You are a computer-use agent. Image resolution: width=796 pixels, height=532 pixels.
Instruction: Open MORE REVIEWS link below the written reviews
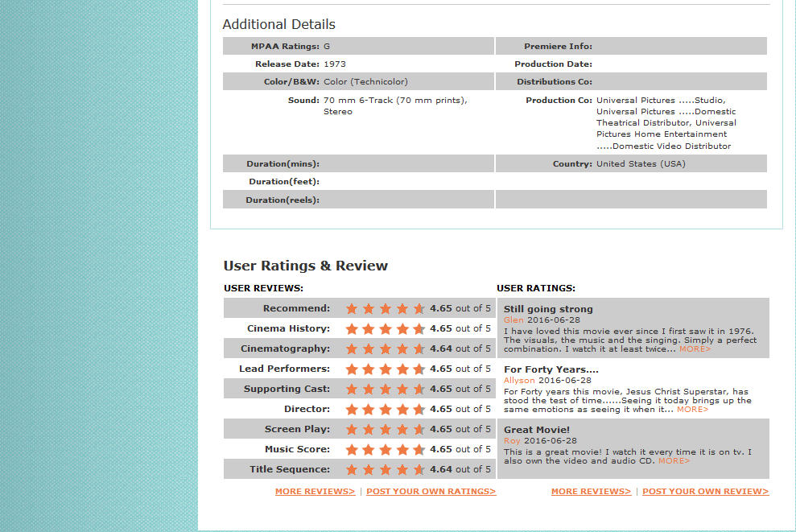click(591, 491)
